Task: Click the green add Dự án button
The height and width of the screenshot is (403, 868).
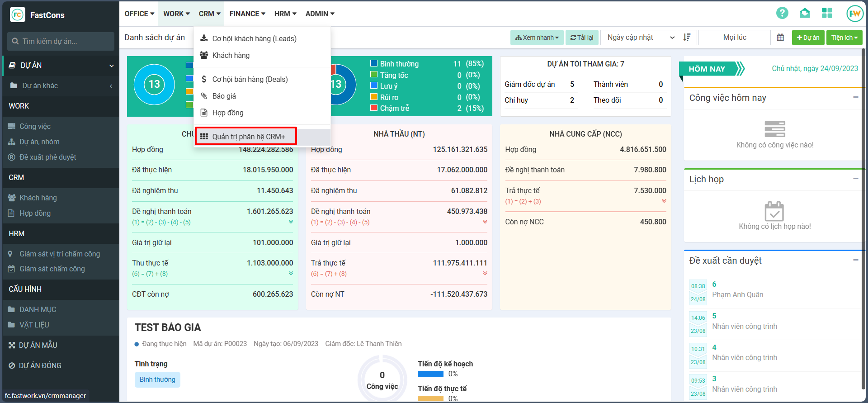Action: click(808, 38)
